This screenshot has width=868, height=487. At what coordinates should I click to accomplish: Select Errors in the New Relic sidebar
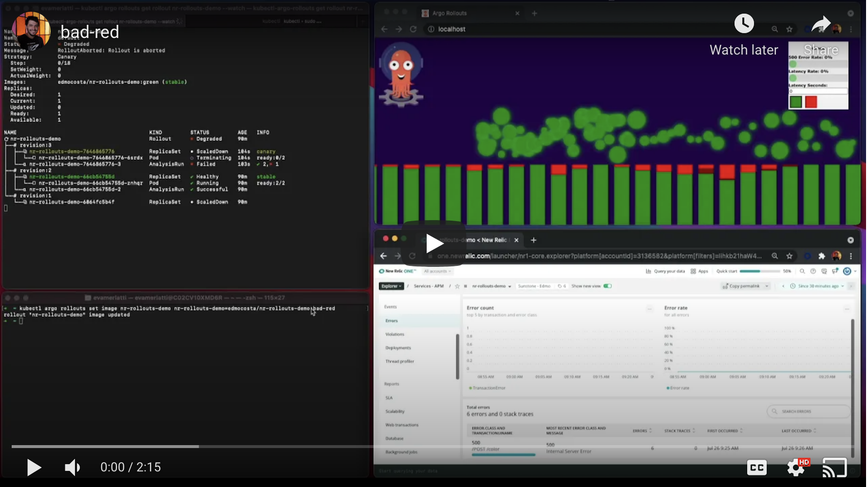pos(392,321)
